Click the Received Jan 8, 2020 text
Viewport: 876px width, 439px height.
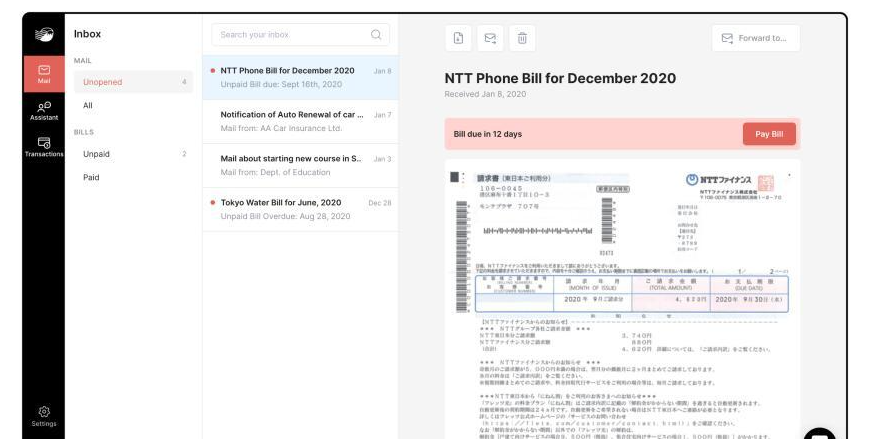[x=485, y=94]
